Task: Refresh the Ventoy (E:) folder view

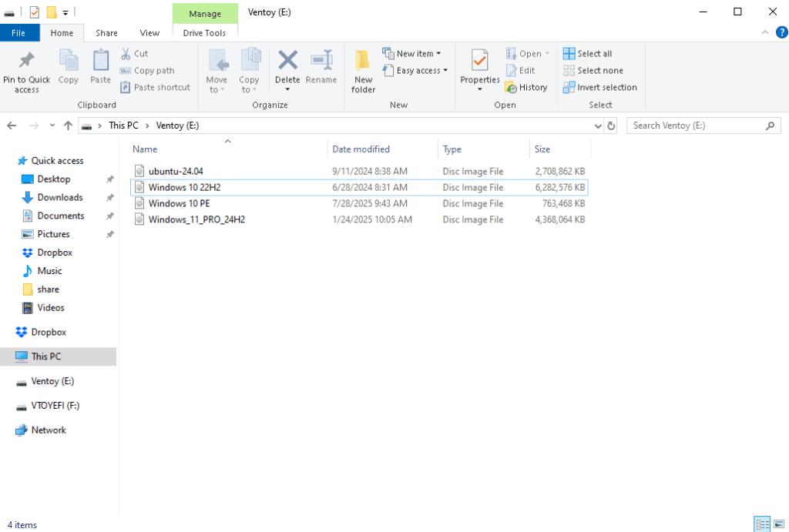Action: tap(611, 125)
